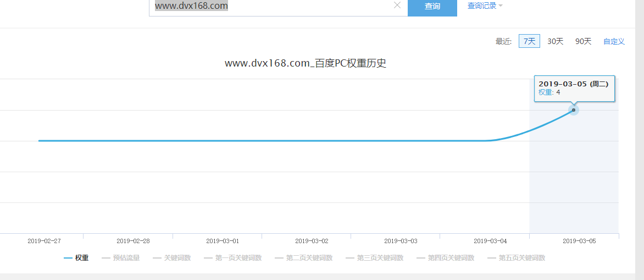Click the 2019-03-03 axis date label

tap(401, 241)
